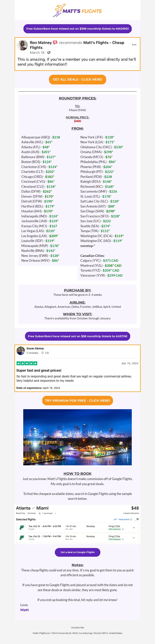
Task: Click globe privacy icon beside March 18
Action: coord(49,52)
